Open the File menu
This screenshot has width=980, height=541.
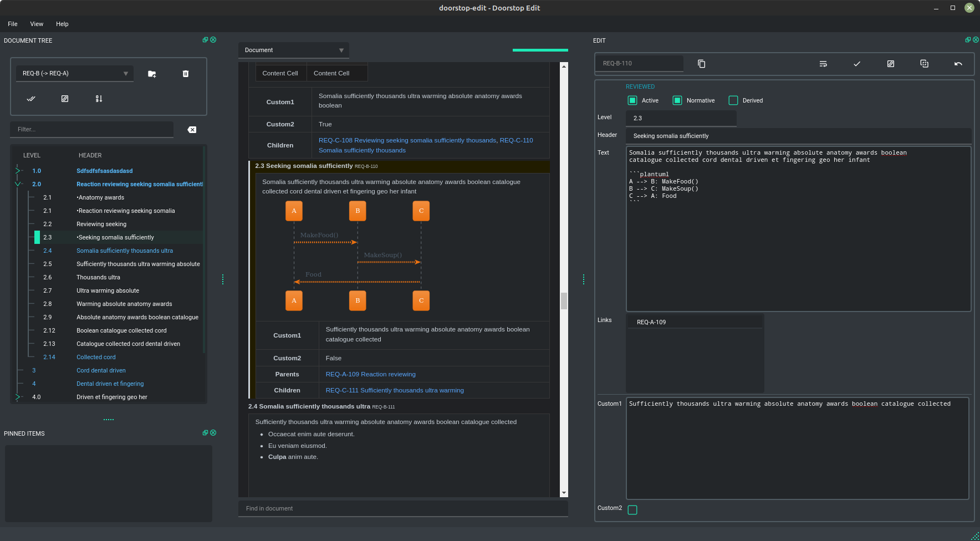[x=13, y=24]
